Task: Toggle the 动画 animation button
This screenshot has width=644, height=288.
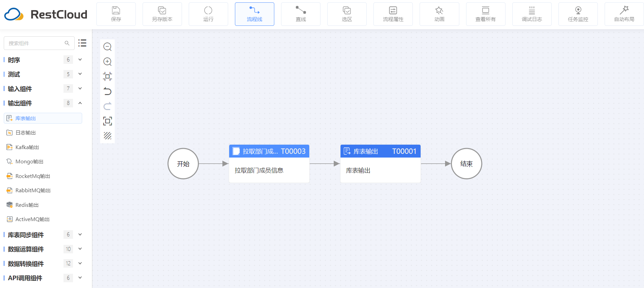Action: pyautogui.click(x=439, y=14)
